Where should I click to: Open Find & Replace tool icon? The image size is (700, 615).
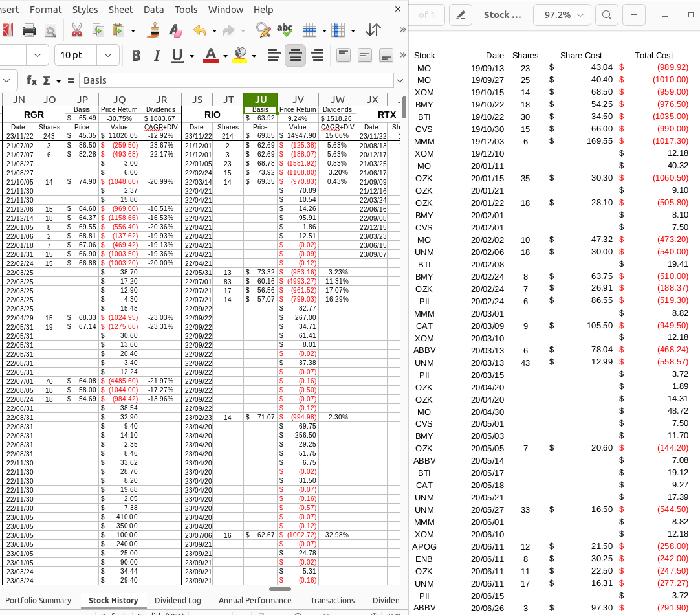(x=263, y=30)
